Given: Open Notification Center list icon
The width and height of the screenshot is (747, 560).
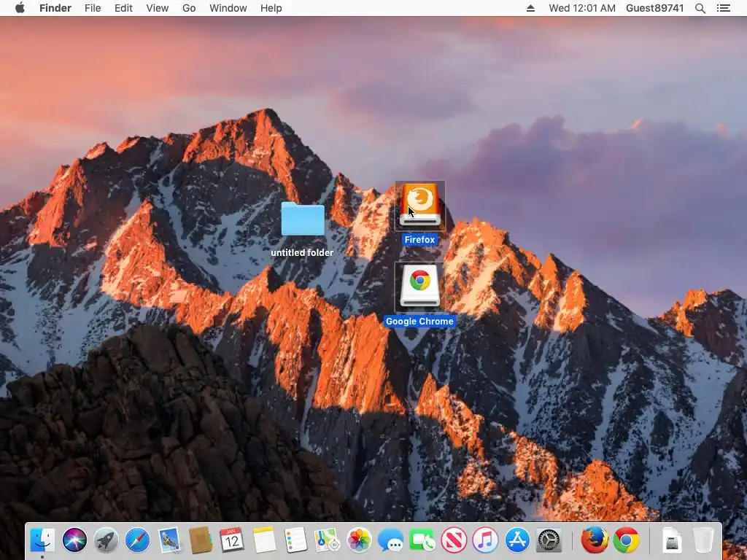Looking at the screenshot, I should pos(724,8).
